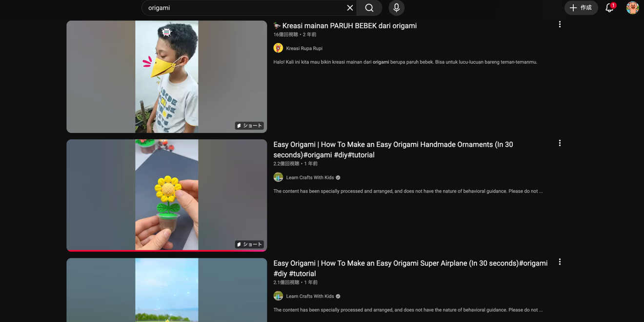Open the account avatar menu
644x322 pixels.
click(x=632, y=8)
